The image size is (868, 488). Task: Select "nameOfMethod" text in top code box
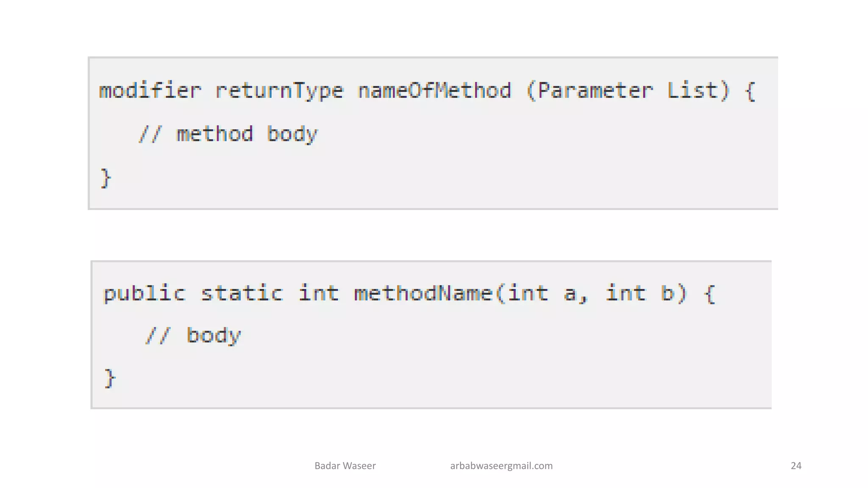434,91
